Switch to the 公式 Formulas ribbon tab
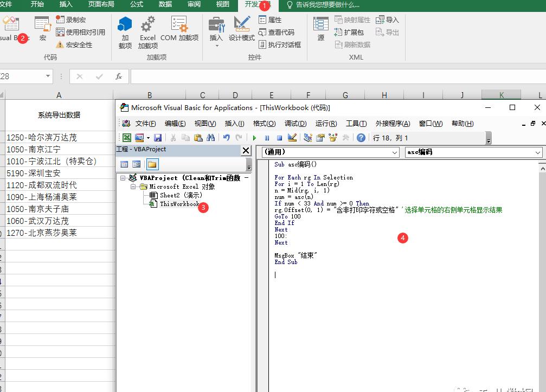This screenshot has width=546, height=392. tap(137, 4)
